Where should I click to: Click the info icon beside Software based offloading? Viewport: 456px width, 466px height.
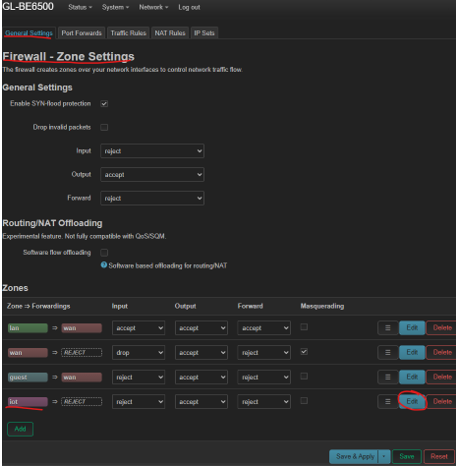click(104, 265)
